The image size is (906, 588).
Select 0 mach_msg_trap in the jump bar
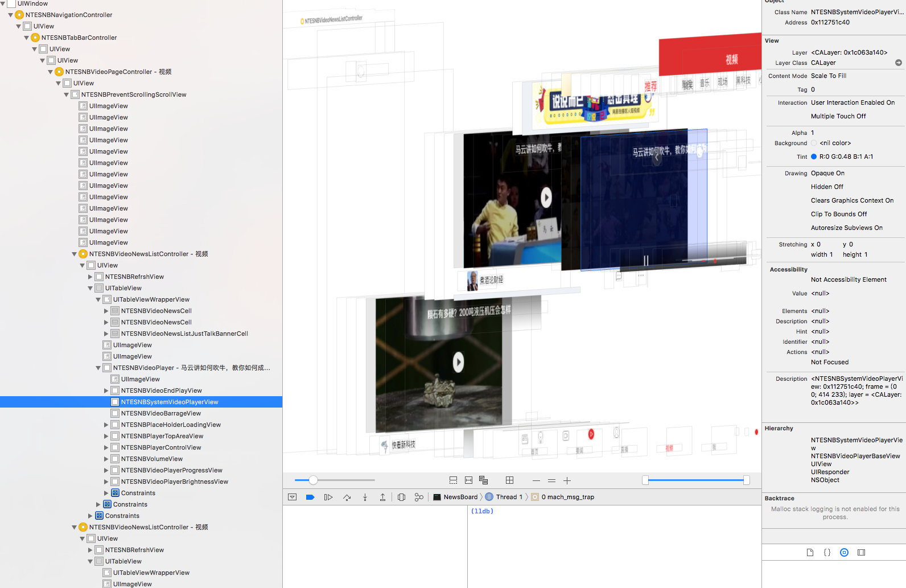click(x=567, y=497)
